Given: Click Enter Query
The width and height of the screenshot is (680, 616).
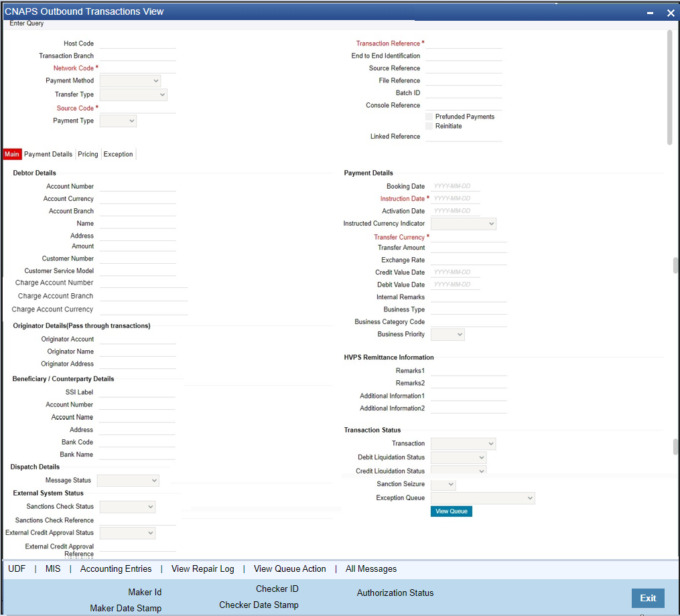Looking at the screenshot, I should tap(26, 23).
